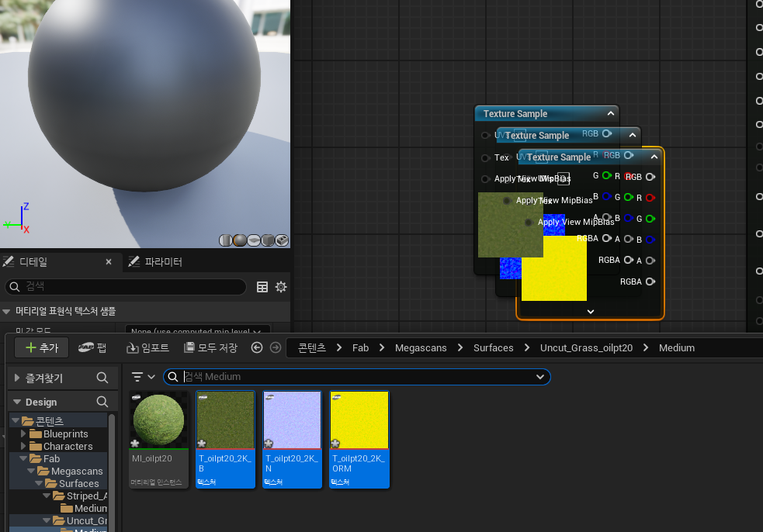Open property matrix table icon in Details
Viewport: 763px width, 532px height.
click(x=262, y=287)
